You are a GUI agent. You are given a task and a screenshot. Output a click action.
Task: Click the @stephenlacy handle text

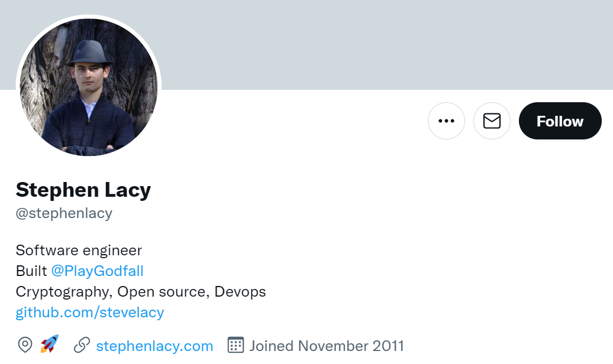coord(64,213)
